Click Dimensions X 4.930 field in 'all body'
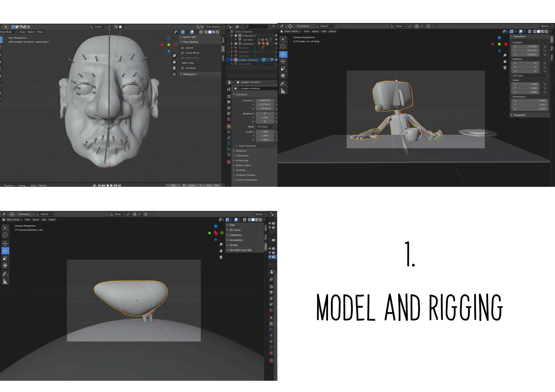This screenshot has height=392, width=555. pyautogui.click(x=530, y=101)
